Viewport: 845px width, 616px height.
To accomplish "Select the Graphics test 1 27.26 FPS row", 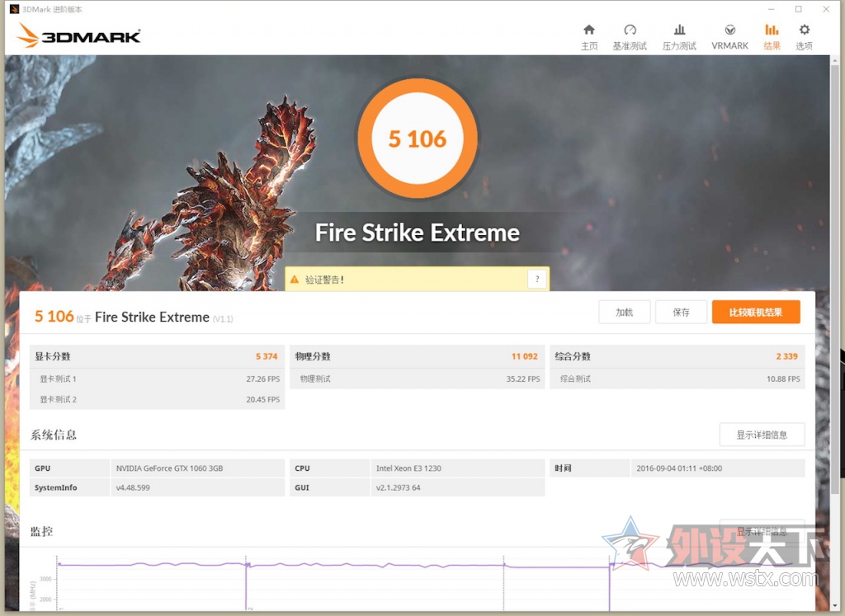I will click(x=157, y=379).
